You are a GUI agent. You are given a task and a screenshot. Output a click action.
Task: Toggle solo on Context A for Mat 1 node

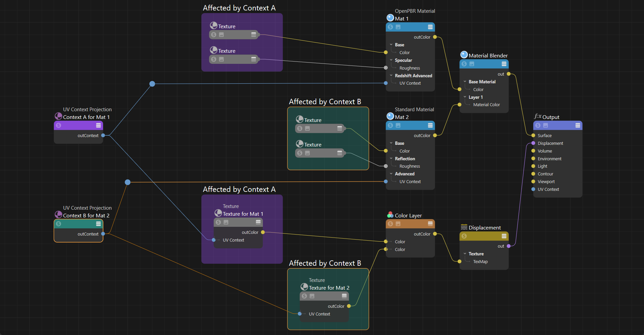click(x=59, y=125)
